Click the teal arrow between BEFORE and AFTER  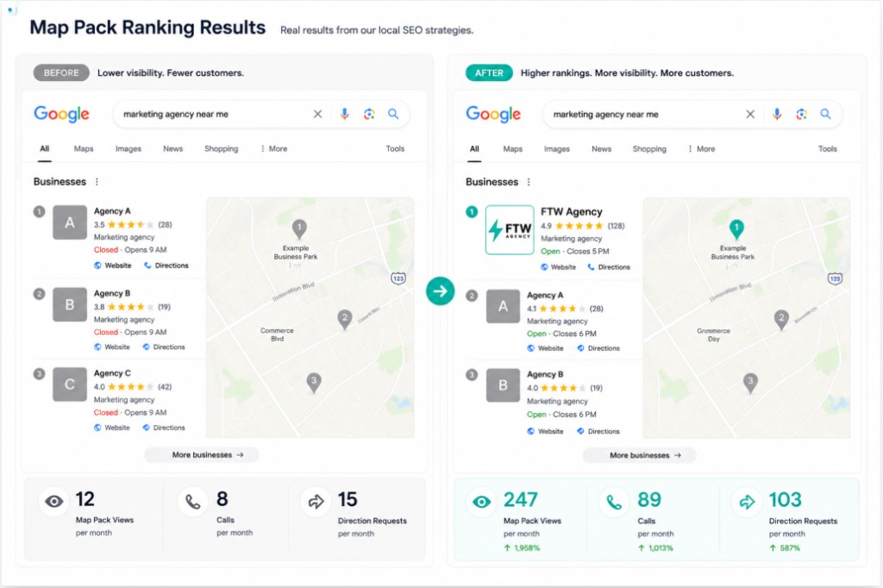tap(440, 291)
